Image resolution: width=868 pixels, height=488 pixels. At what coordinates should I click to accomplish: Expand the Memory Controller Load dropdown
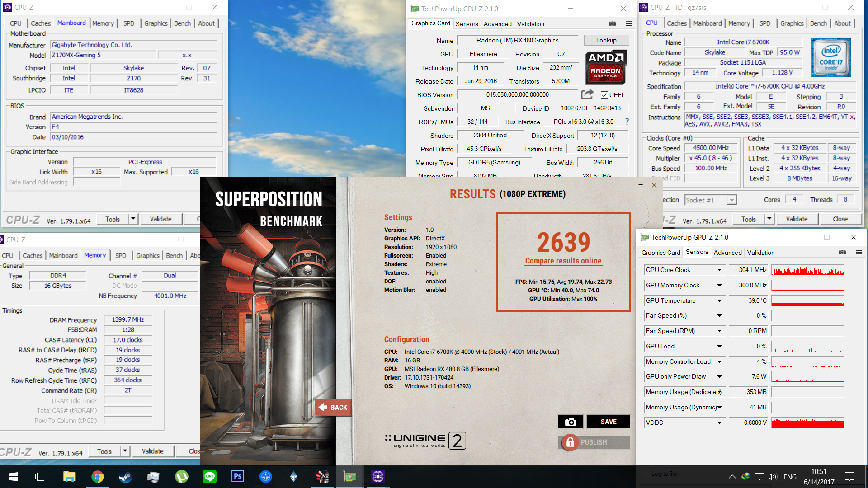click(719, 361)
